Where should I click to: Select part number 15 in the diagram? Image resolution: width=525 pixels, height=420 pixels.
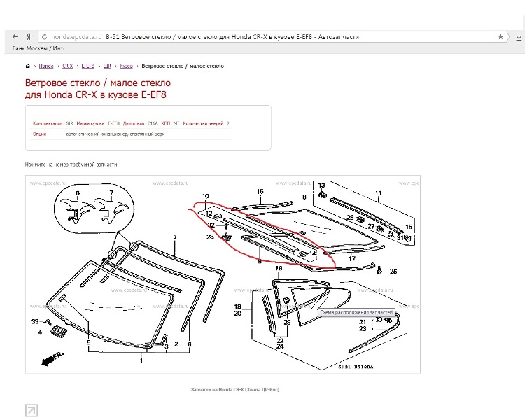(x=409, y=227)
